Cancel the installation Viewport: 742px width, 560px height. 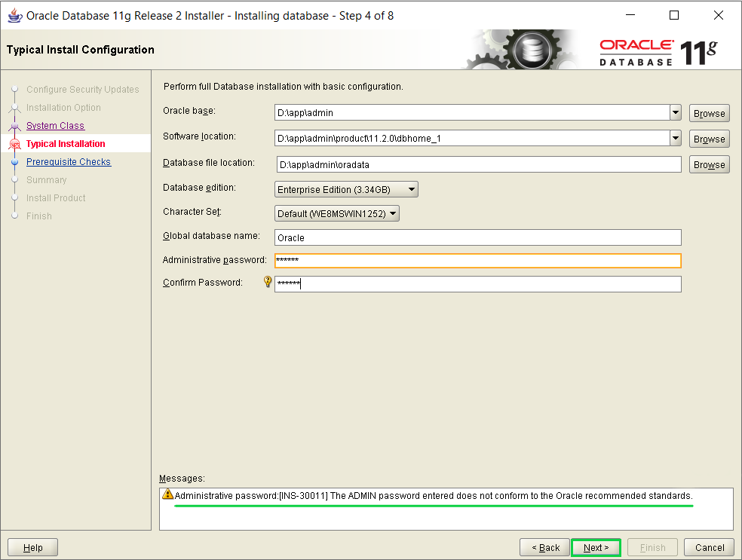coord(709,547)
